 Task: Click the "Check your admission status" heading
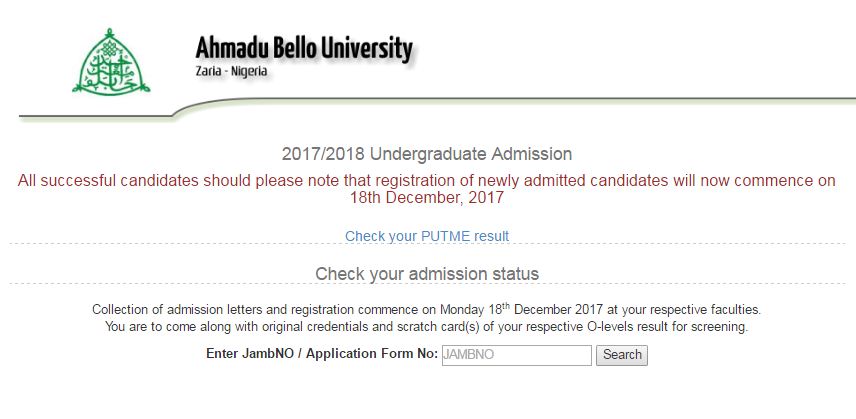point(427,273)
